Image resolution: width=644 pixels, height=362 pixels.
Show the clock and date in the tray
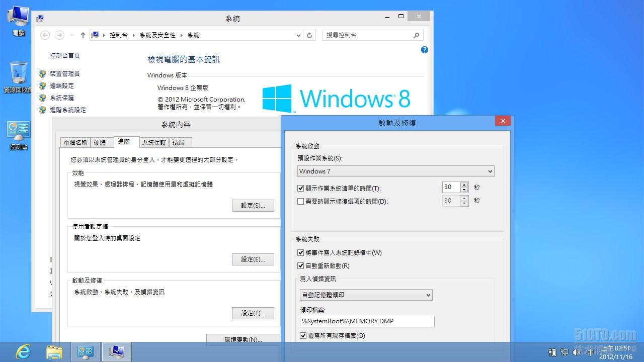pyautogui.click(x=615, y=352)
